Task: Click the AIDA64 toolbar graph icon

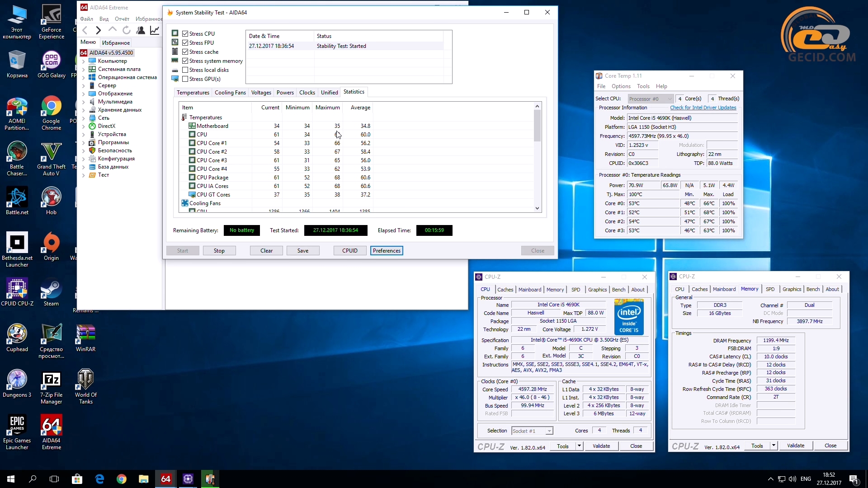Action: [x=155, y=30]
